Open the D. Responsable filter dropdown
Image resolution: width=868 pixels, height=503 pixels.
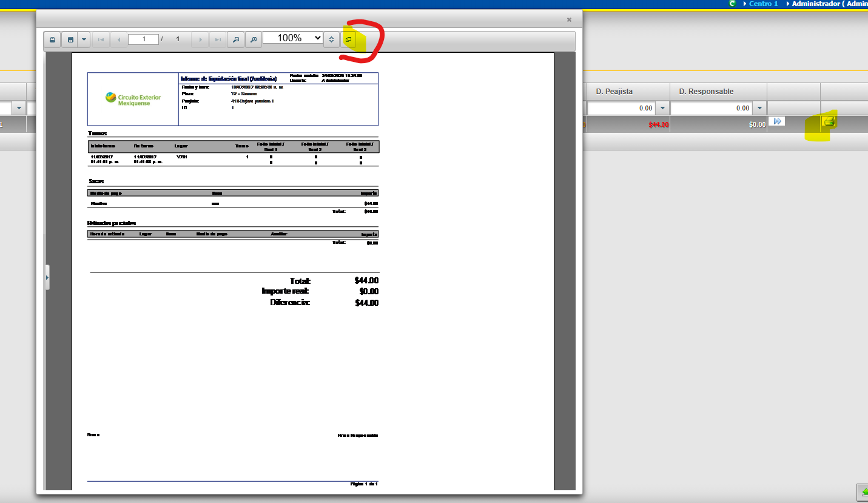[x=759, y=108]
